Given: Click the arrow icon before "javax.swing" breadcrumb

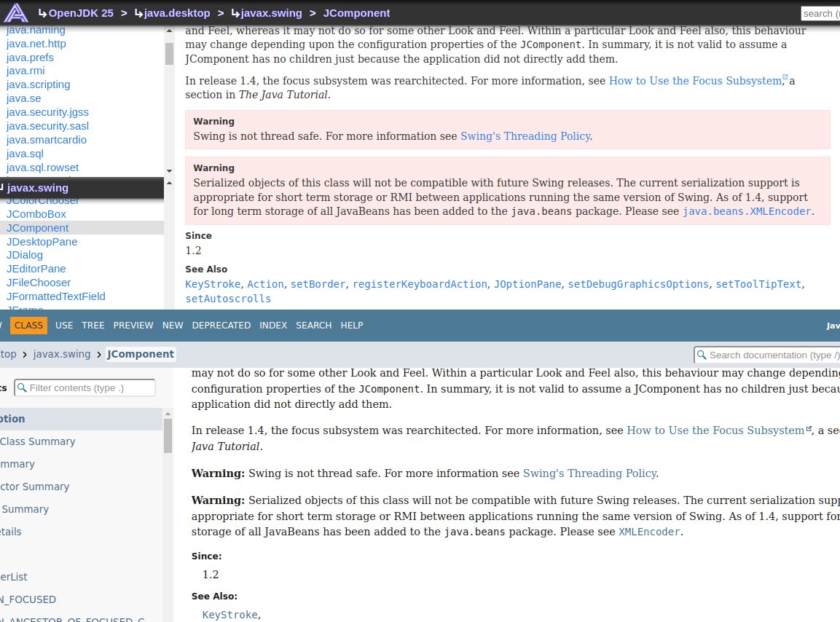Looking at the screenshot, I should pos(237,12).
